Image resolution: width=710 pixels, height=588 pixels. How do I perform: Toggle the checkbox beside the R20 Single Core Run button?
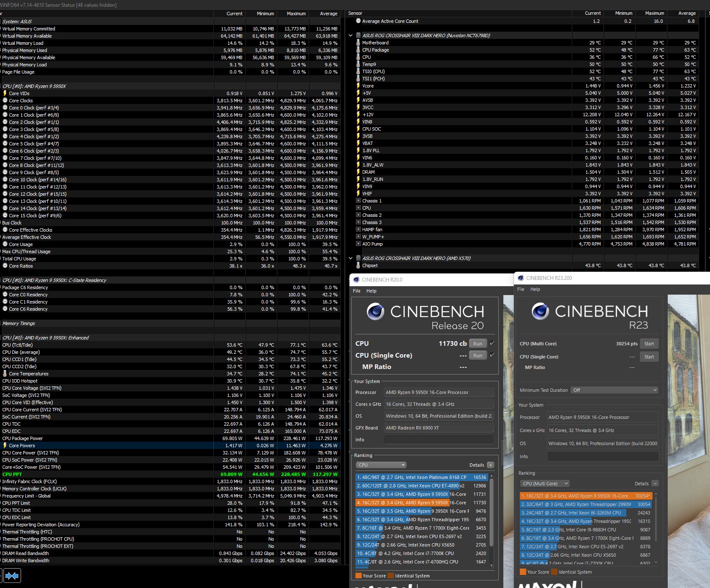492,355
